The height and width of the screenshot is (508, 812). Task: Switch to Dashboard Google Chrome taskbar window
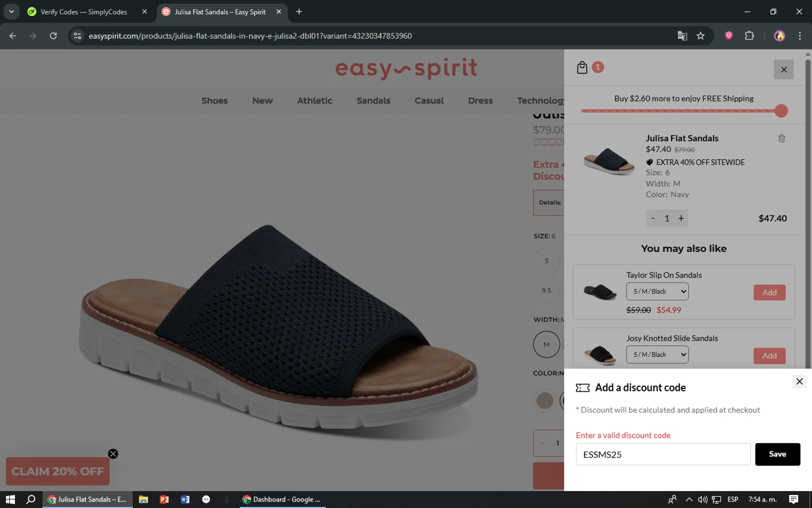283,499
